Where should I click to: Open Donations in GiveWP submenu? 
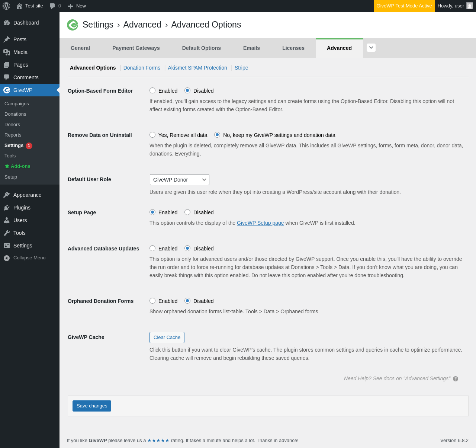(15, 114)
